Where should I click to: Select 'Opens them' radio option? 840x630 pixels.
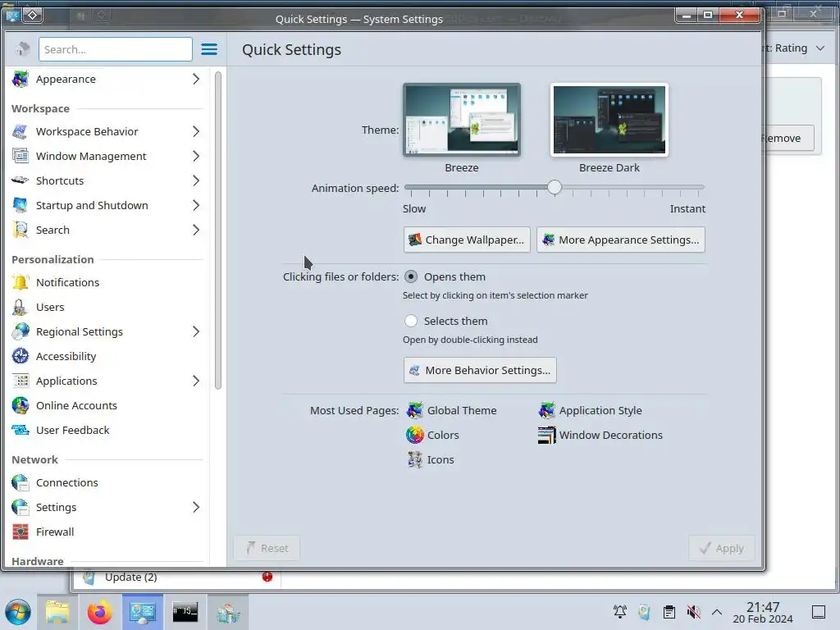[x=411, y=277]
